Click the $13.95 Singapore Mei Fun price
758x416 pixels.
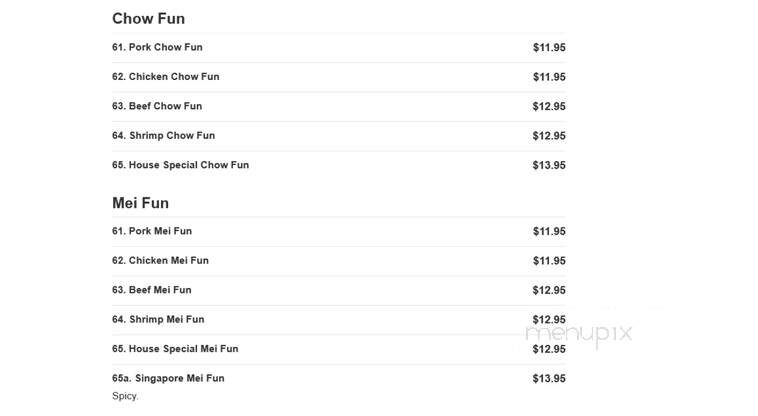pos(549,379)
